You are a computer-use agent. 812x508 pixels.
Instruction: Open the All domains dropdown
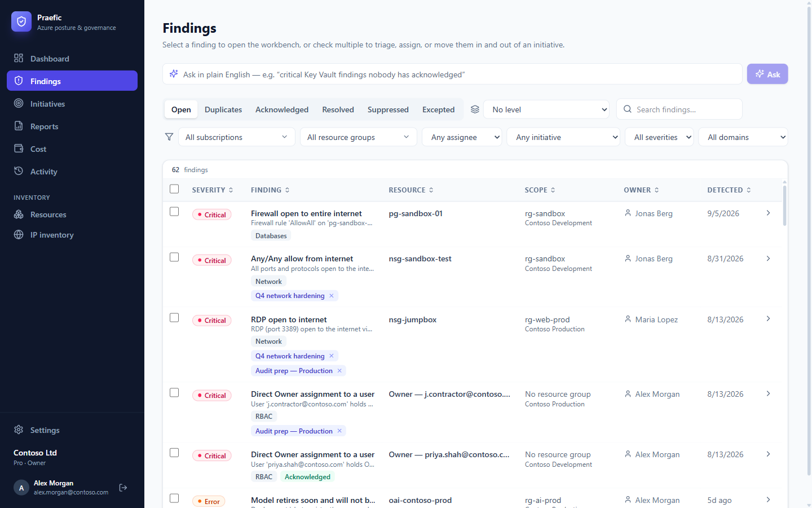pyautogui.click(x=743, y=137)
